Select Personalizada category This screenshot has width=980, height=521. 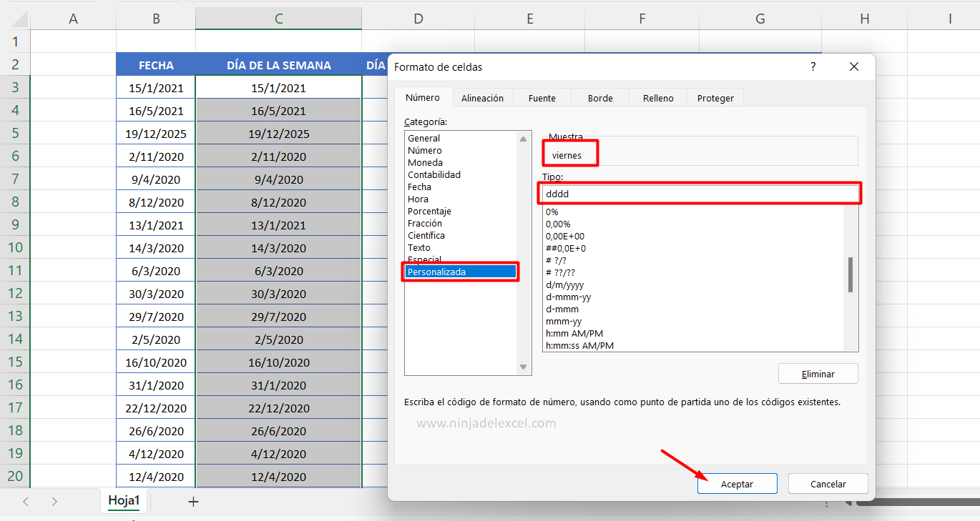coord(461,272)
